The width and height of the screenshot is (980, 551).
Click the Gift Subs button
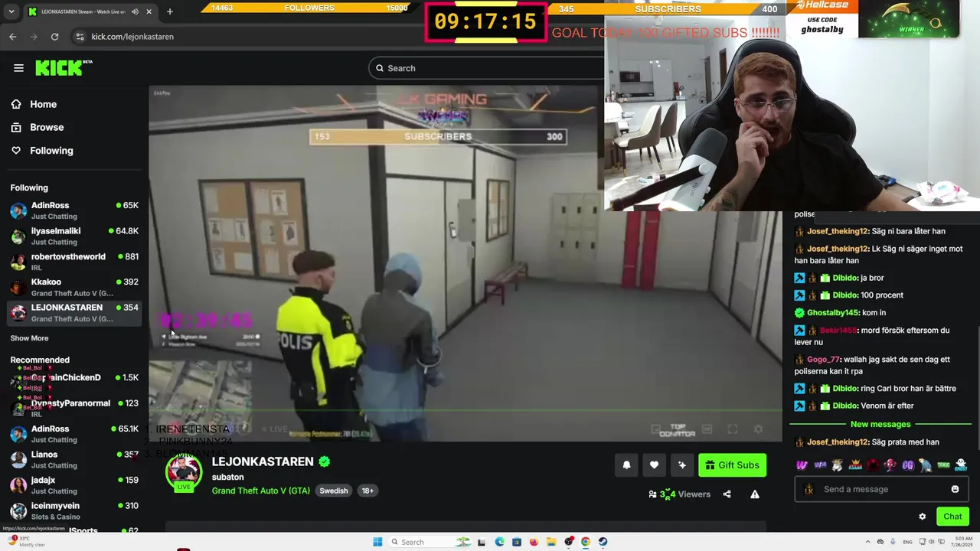click(x=732, y=465)
